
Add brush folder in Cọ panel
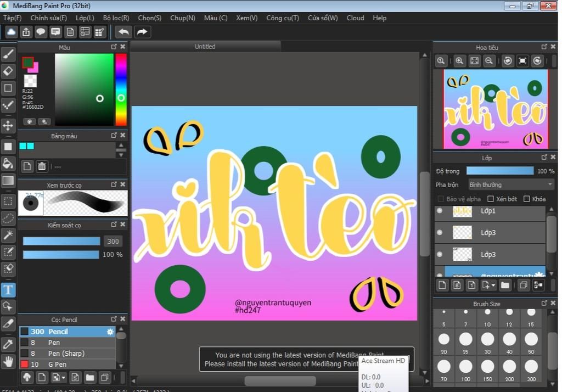pyautogui.click(x=90, y=377)
